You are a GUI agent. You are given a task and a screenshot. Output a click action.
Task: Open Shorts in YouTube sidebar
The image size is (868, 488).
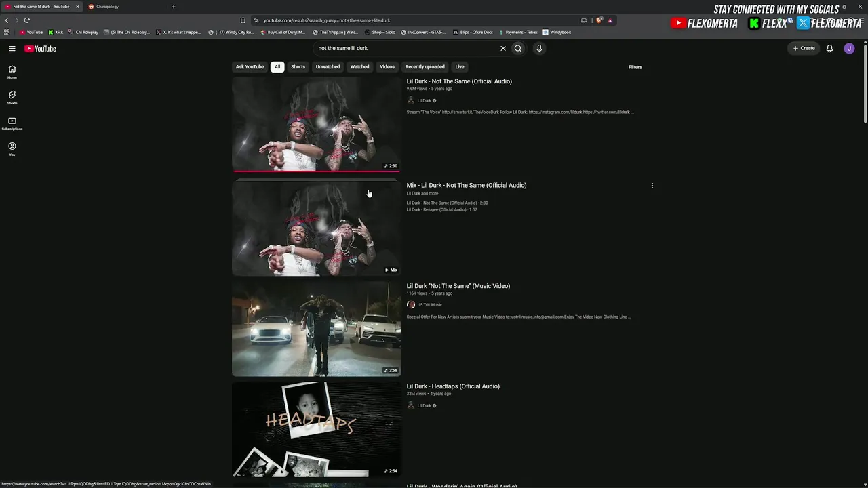12,97
